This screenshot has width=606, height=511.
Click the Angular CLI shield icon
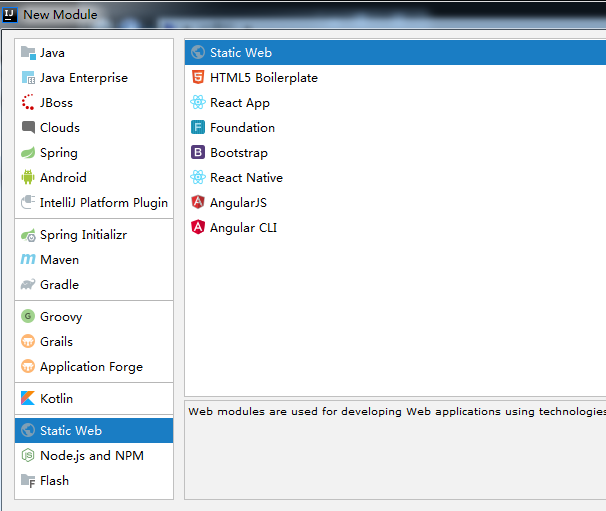pos(198,227)
